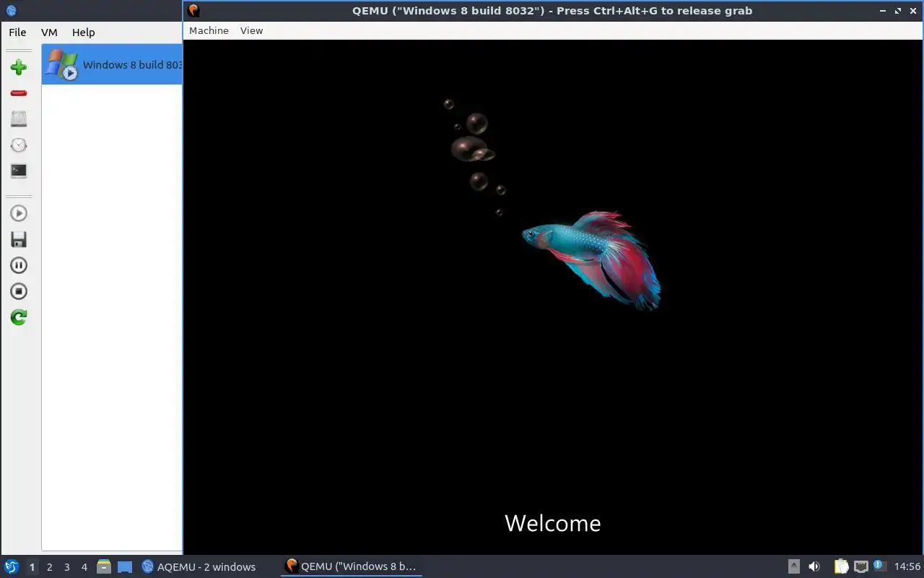Save the VM state with the floppy icon
This screenshot has width=924, height=578.
tap(19, 239)
